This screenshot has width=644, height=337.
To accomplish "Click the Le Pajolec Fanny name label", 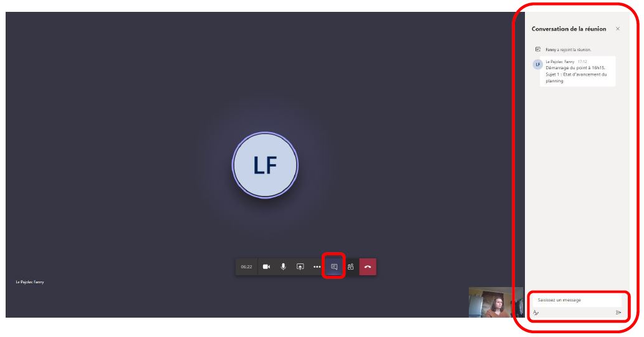I will [x=30, y=282].
